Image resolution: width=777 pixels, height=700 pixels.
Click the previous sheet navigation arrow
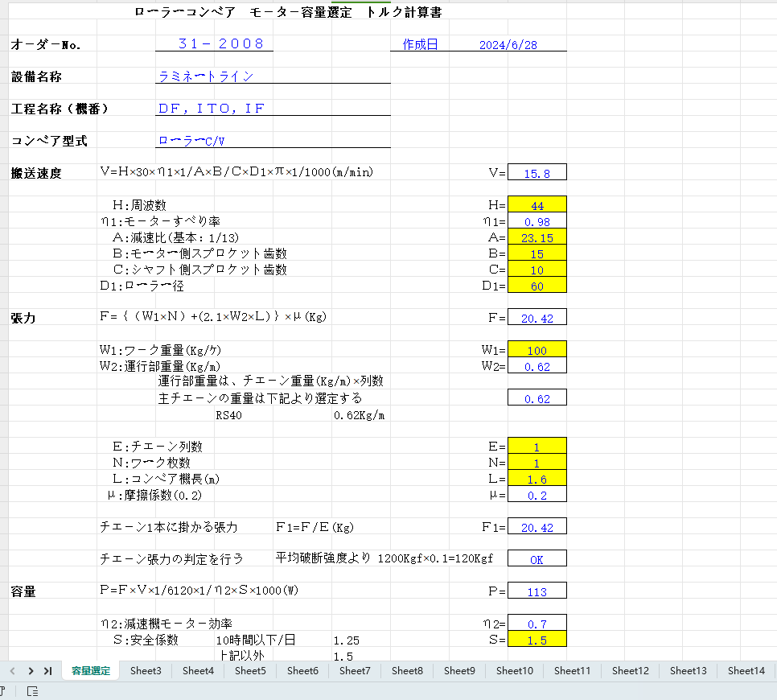tap(11, 670)
